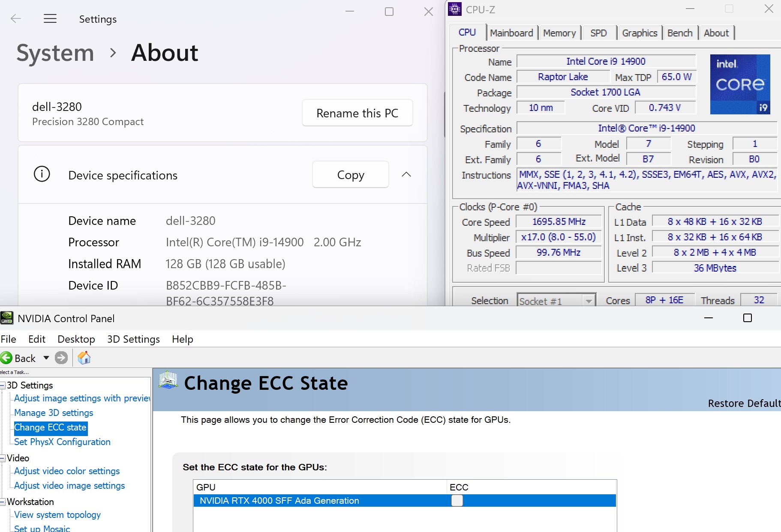Click the GPU column header
Viewport: 781px width, 532px height.
(320, 487)
